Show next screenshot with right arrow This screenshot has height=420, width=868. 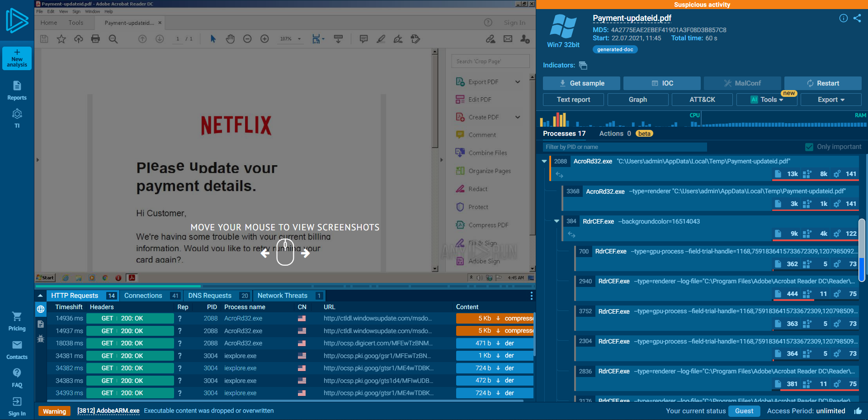point(305,253)
